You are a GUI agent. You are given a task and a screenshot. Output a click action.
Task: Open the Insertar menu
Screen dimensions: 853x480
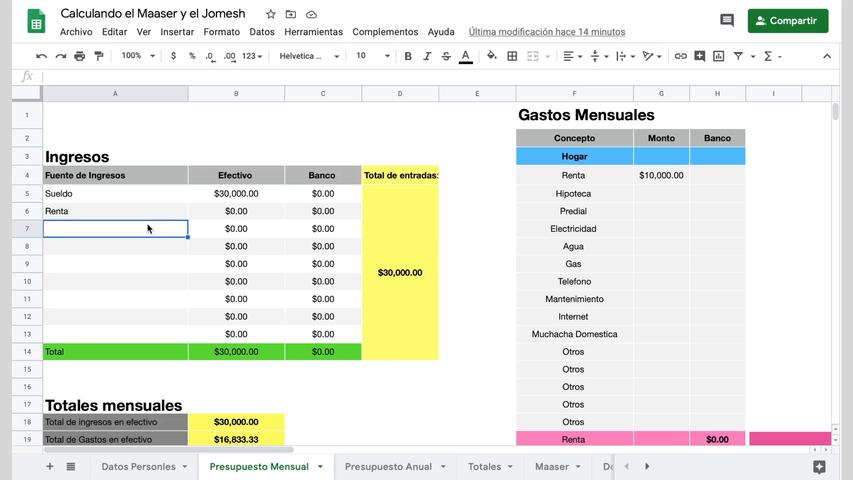coord(177,32)
